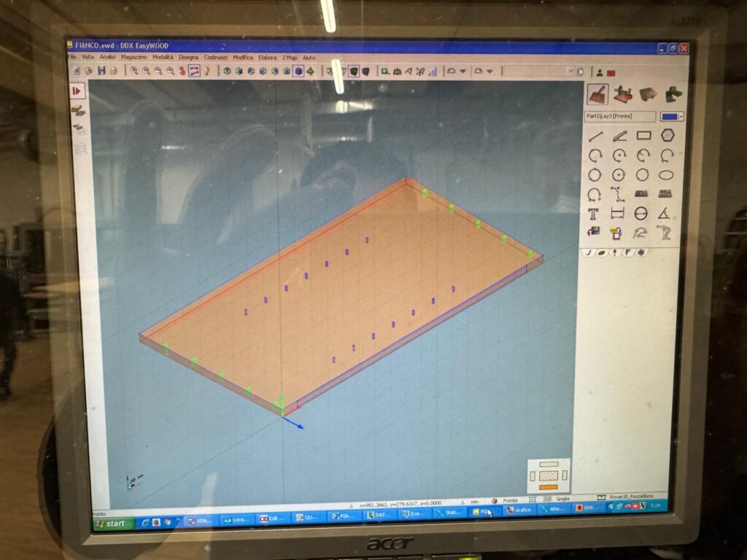This screenshot has height=560, width=747.
Task: Open the Part1\Lay3 [Fronte] layer selector
Action: pos(619,117)
